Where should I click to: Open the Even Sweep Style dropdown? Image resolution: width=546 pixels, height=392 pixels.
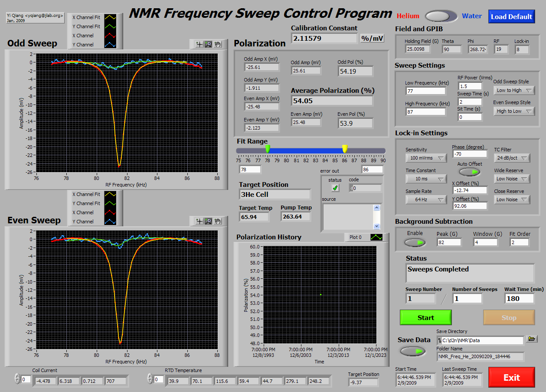point(514,111)
